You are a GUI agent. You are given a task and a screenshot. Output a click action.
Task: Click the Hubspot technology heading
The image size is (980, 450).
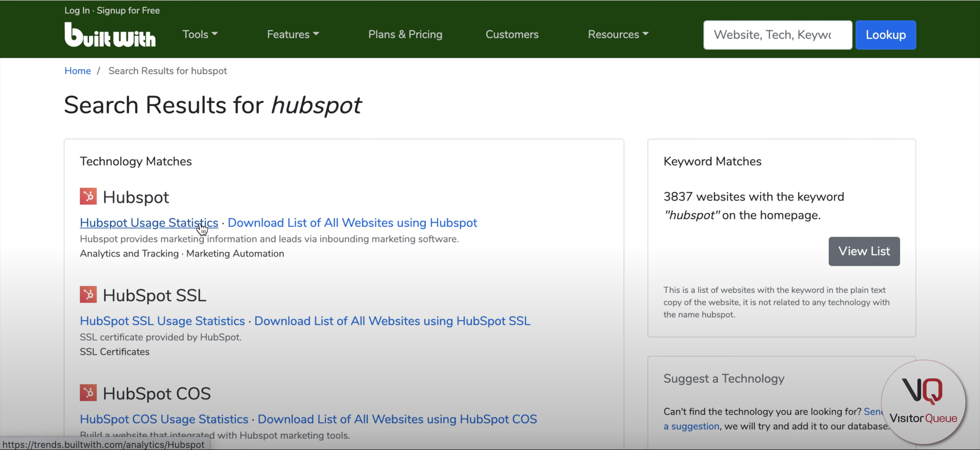[136, 197]
